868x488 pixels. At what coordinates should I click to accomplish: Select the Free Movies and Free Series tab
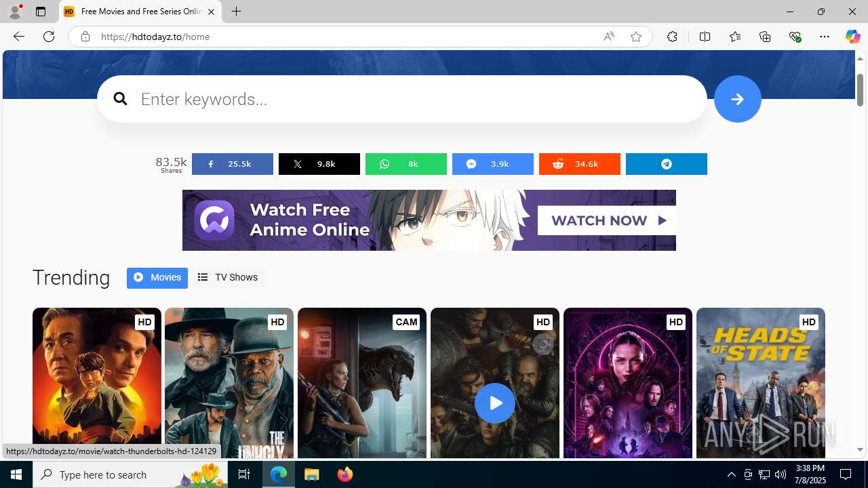pyautogui.click(x=141, y=12)
